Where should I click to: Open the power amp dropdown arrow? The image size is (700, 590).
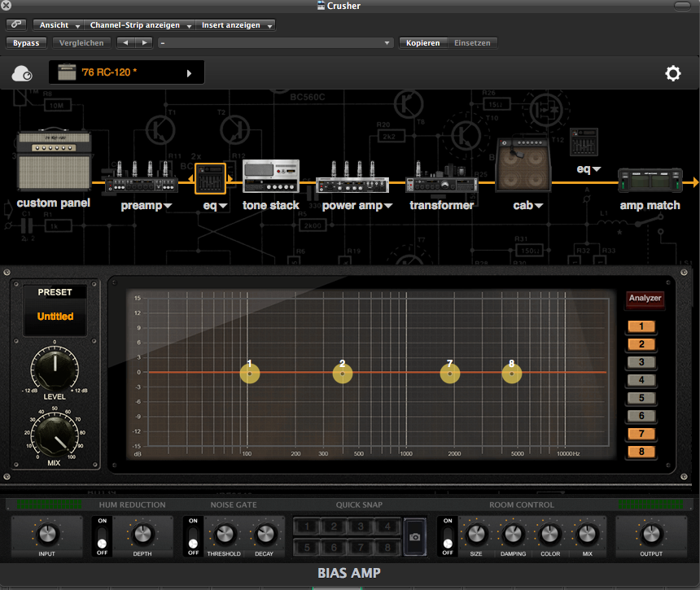tap(388, 206)
